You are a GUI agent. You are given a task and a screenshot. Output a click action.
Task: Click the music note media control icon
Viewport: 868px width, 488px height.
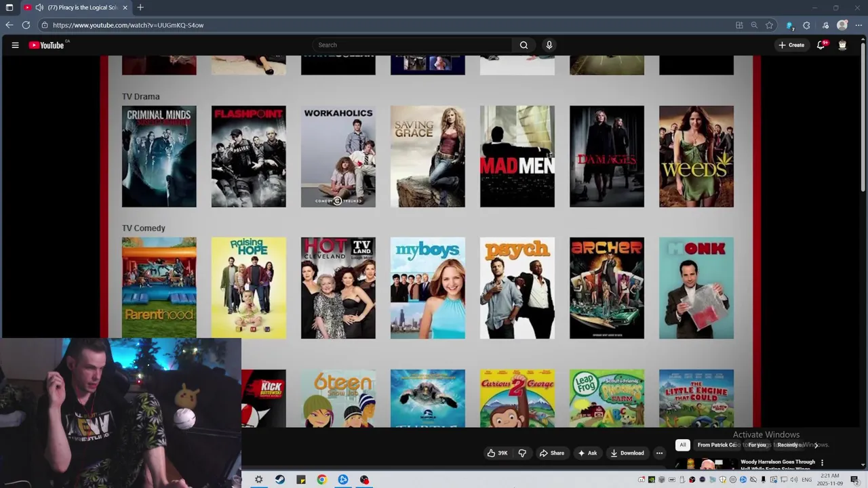[x=825, y=25]
